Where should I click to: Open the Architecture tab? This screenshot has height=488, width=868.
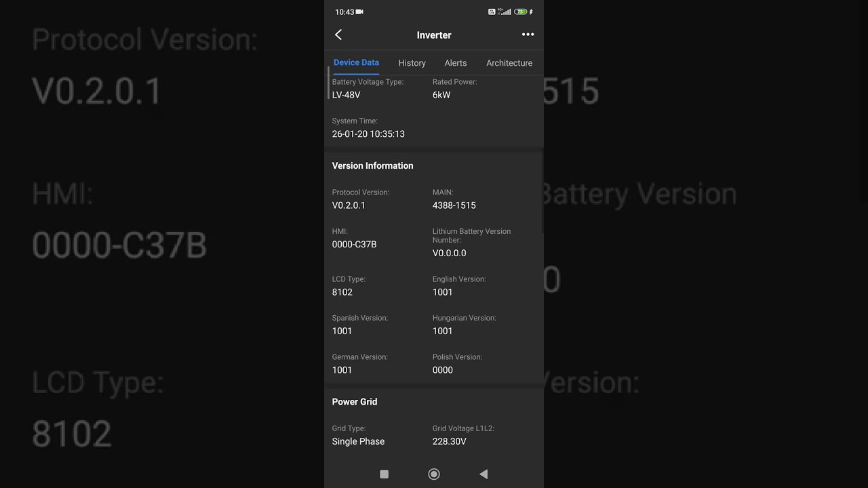point(509,63)
